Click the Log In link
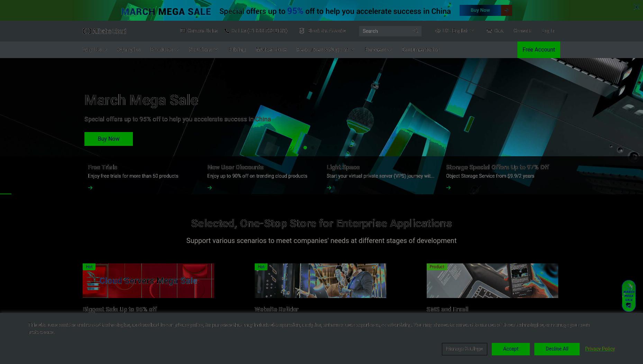This screenshot has height=364, width=643. click(548, 31)
